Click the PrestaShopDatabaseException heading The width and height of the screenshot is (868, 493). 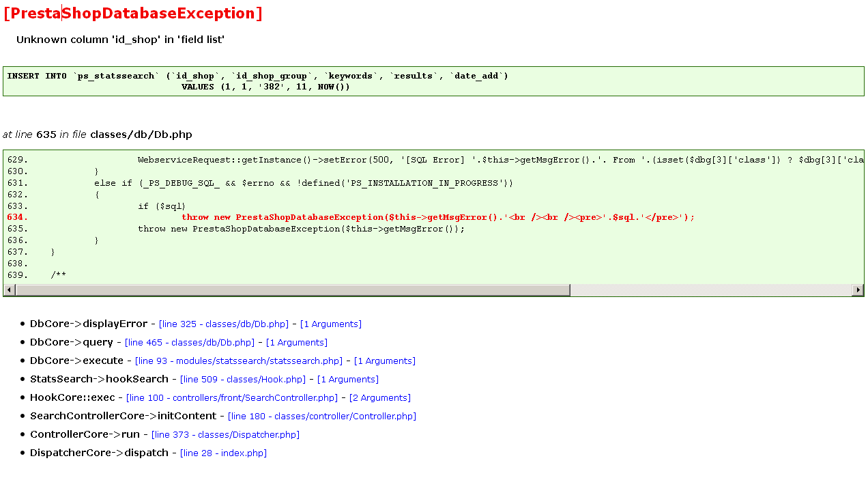coord(133,14)
